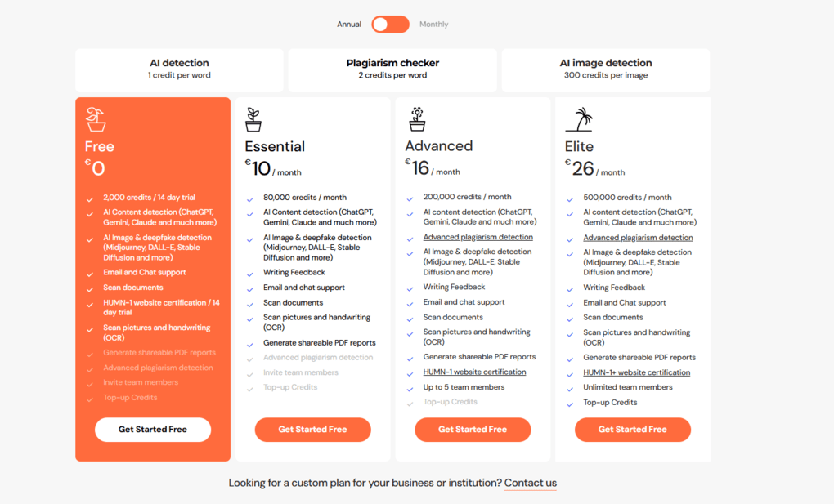Click checkmark next to Unlimited team members
Image resolution: width=834 pixels, height=504 pixels.
[x=571, y=389]
